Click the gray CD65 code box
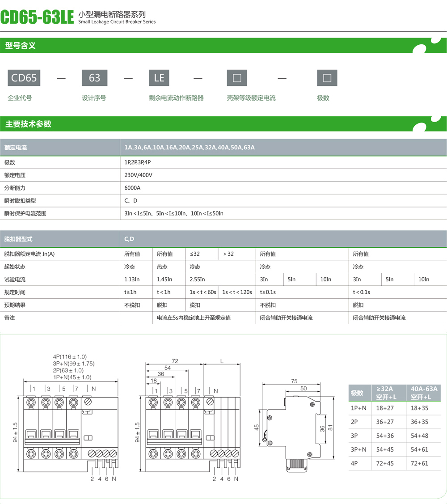Screen dimensions: 447x504 coord(24,78)
